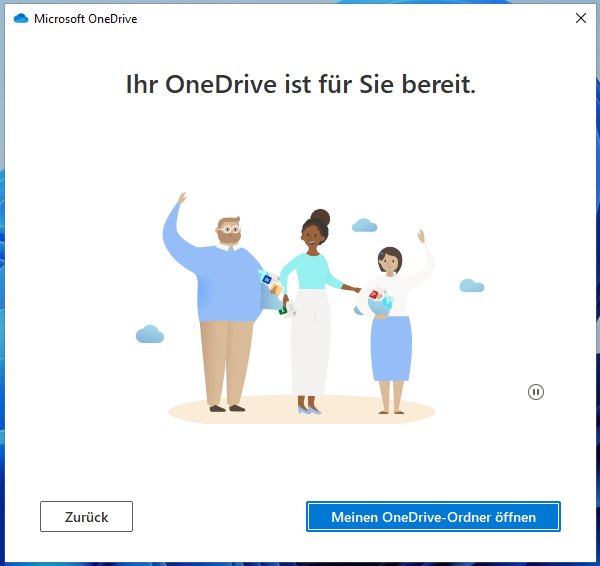Click the OneDrive cloud logo in title bar

click(x=21, y=18)
